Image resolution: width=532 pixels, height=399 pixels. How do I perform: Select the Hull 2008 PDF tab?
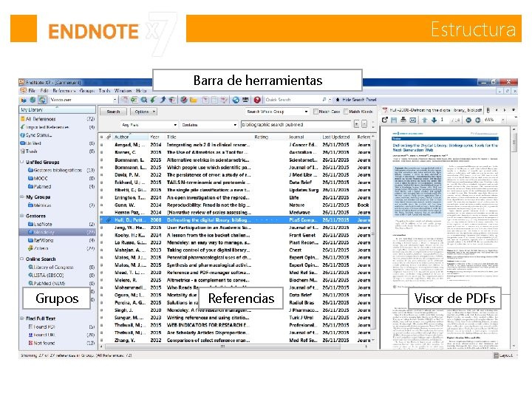coord(432,110)
